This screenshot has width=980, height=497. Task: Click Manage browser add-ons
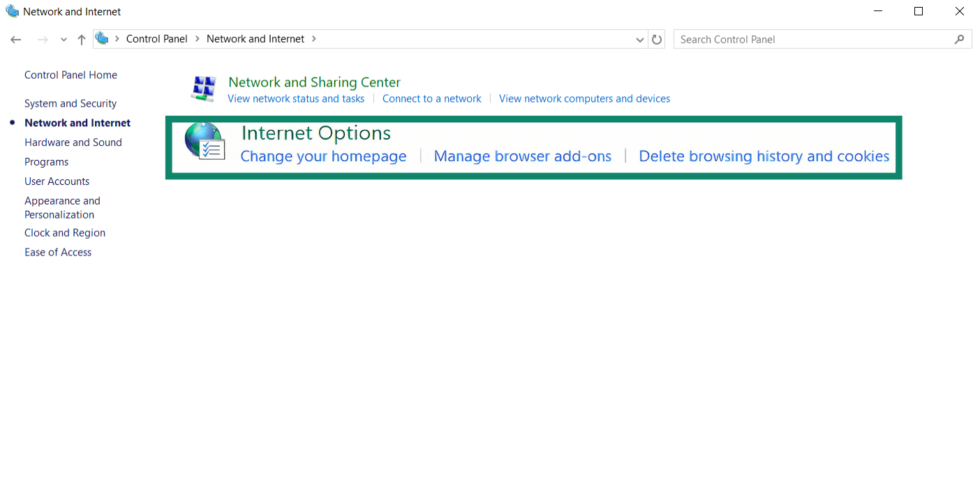(x=522, y=156)
